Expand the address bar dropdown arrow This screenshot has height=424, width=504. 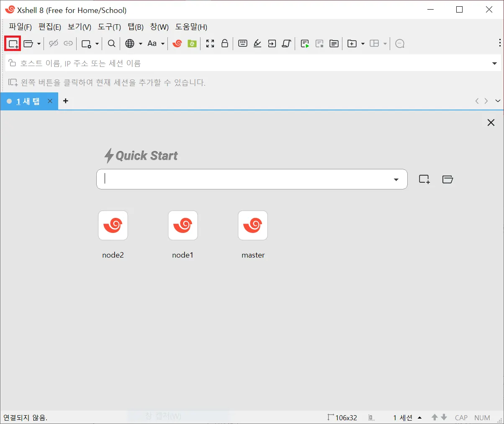pyautogui.click(x=494, y=64)
